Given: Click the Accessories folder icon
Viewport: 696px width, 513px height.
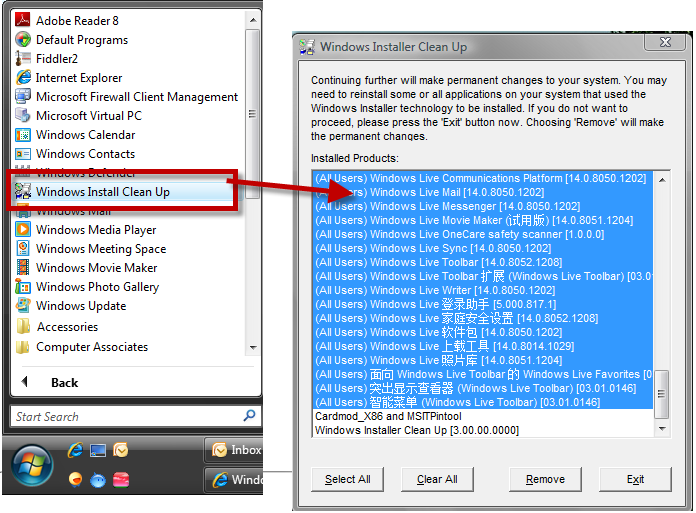Looking at the screenshot, I should pos(23,326).
